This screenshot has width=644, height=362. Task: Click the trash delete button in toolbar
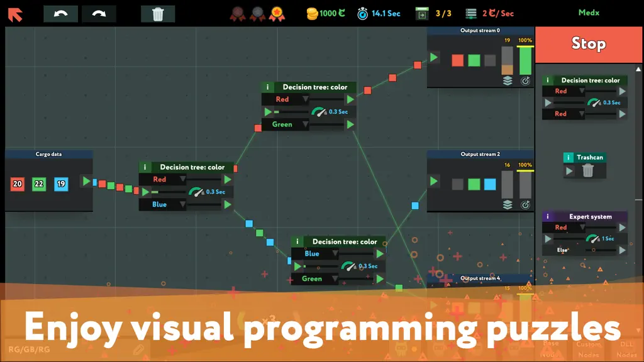click(158, 14)
